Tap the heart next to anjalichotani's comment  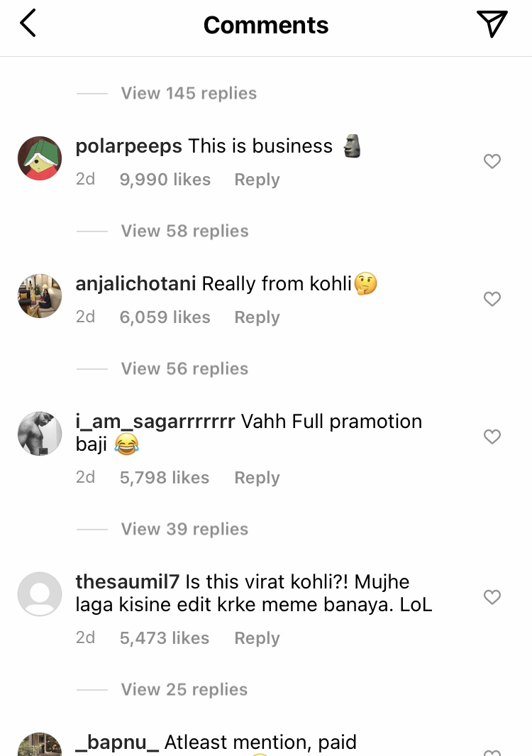coord(492,299)
